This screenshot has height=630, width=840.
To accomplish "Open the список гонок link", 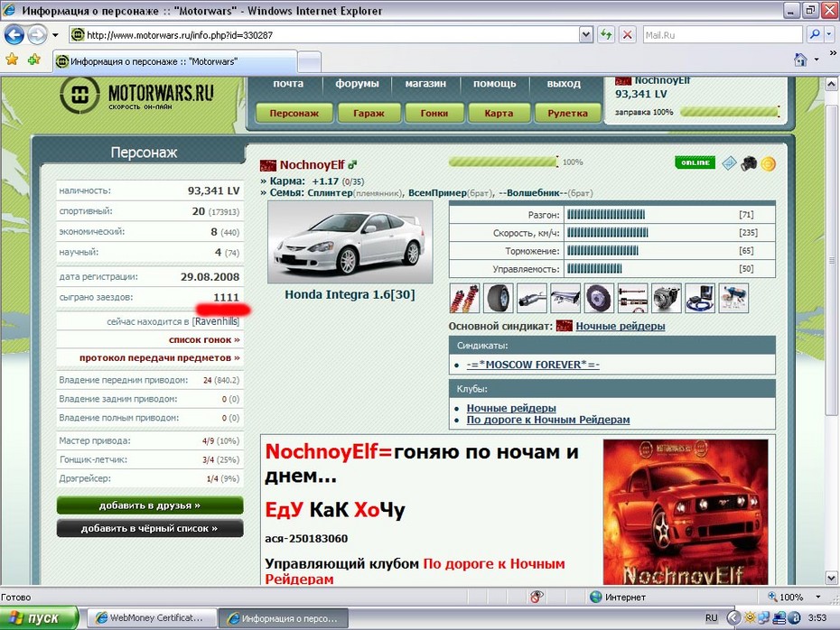I will [204, 340].
